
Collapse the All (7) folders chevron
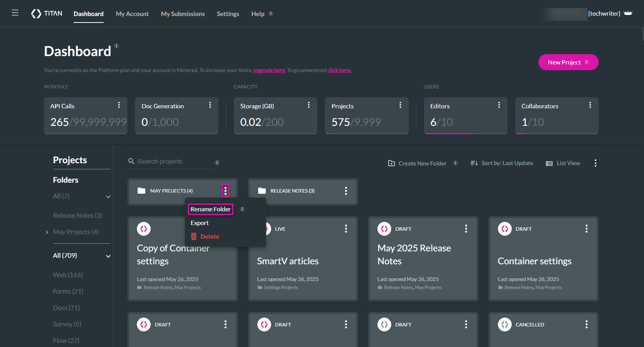(x=108, y=197)
